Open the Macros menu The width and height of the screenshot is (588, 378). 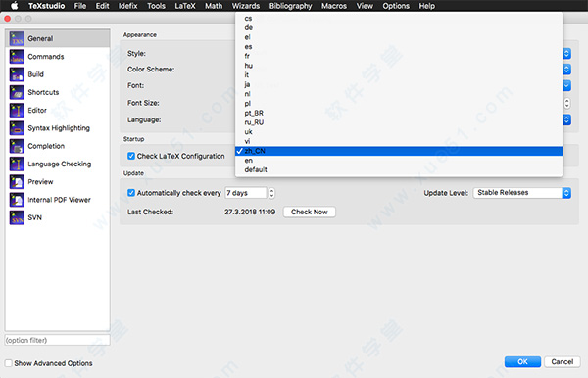tap(334, 6)
